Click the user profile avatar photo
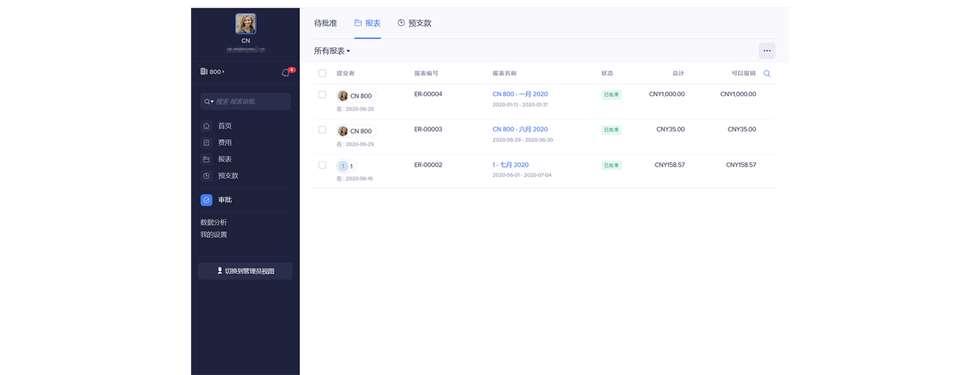Image resolution: width=980 pixels, height=375 pixels. (x=246, y=24)
